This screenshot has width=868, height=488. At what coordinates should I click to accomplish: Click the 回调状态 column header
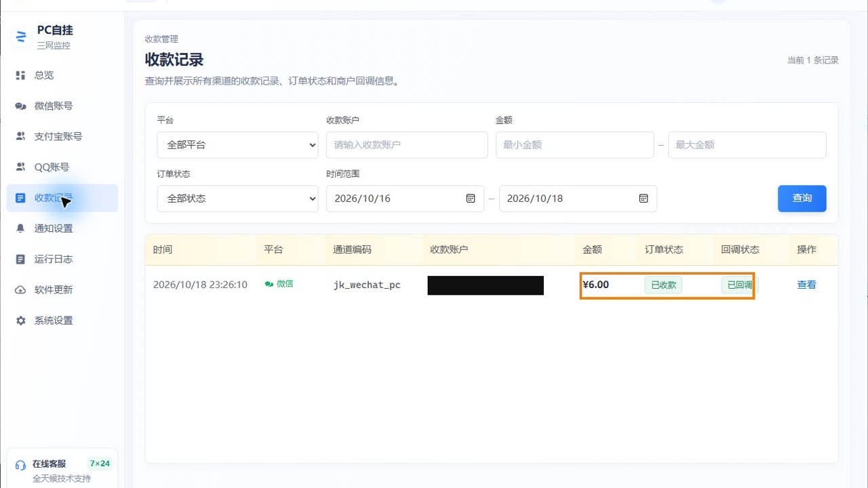(740, 249)
